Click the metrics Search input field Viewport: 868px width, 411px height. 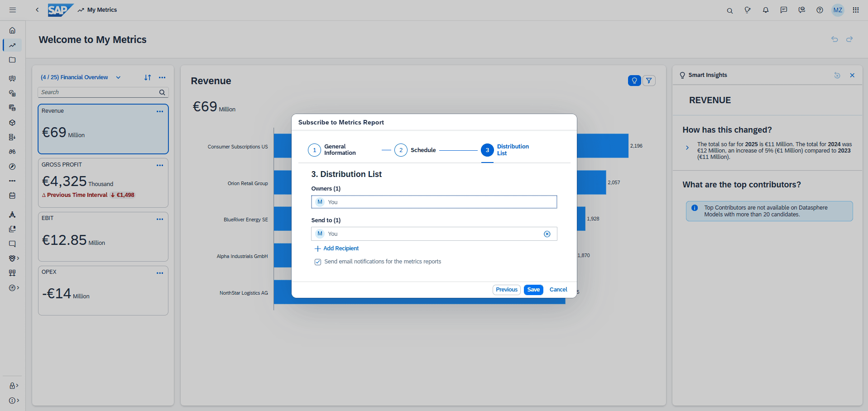pyautogui.click(x=99, y=92)
